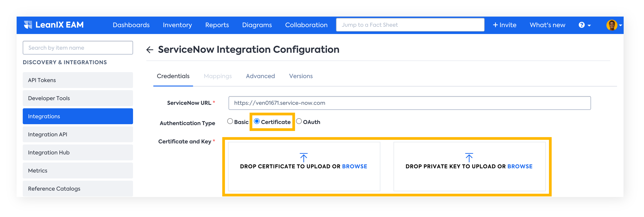This screenshot has width=644, height=217.
Task: Click the private key upload arrow icon
Action: pos(469,158)
